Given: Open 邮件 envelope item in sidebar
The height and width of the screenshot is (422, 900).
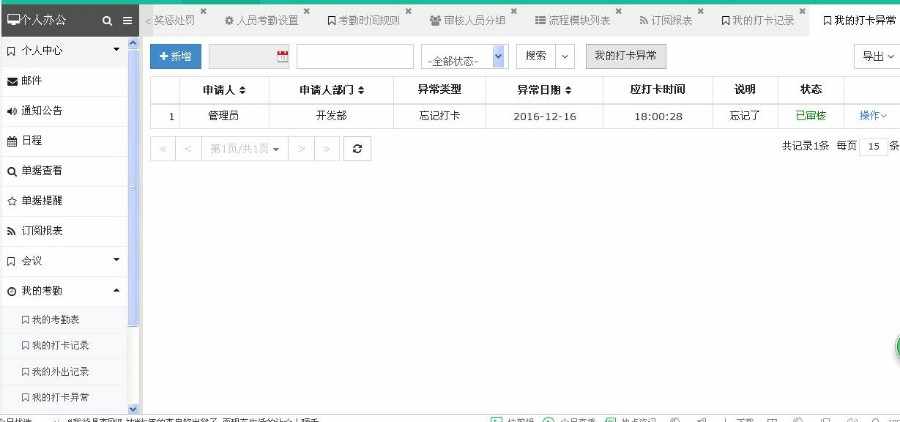Looking at the screenshot, I should [x=64, y=81].
